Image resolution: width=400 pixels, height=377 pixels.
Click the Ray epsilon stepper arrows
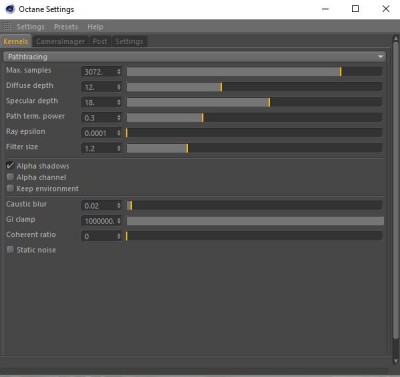point(119,133)
